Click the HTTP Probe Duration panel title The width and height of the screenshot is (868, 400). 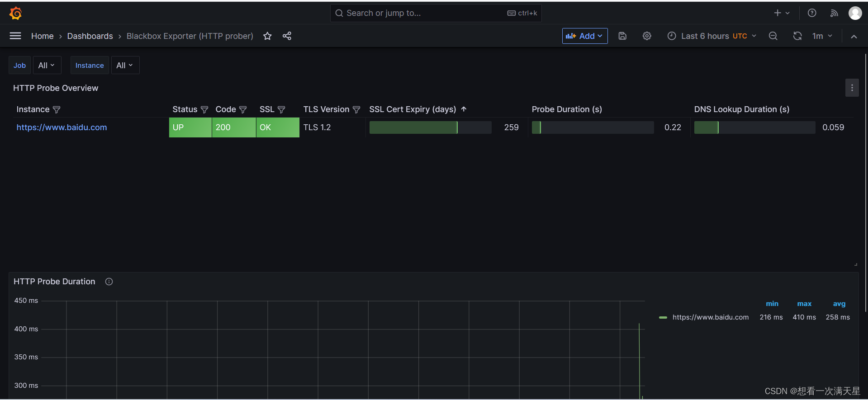(54, 282)
